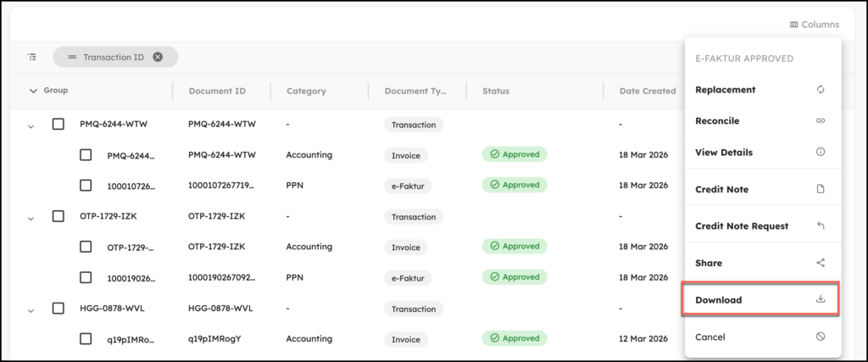Select Cancel in the e-Faktur menu

(710, 337)
